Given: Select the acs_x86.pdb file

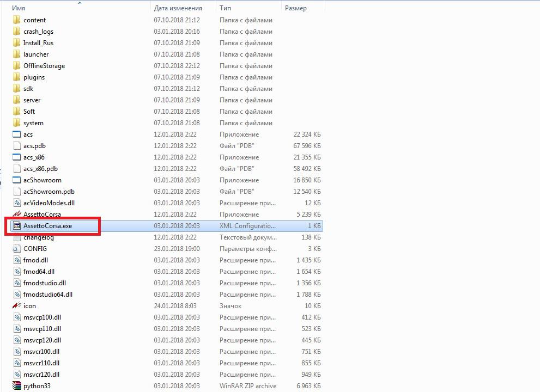Looking at the screenshot, I should [40, 169].
